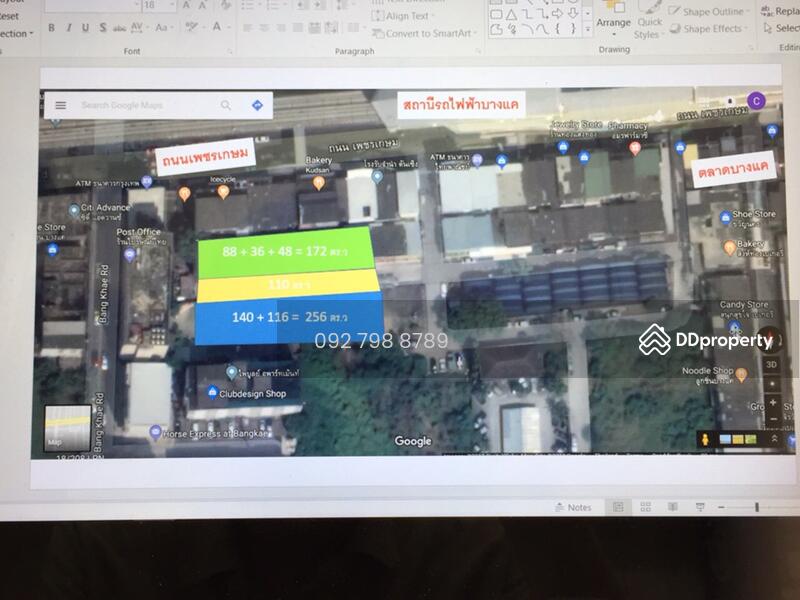The width and height of the screenshot is (800, 600).
Task: Apply Text Shadow (S) formatting
Action: (x=103, y=28)
